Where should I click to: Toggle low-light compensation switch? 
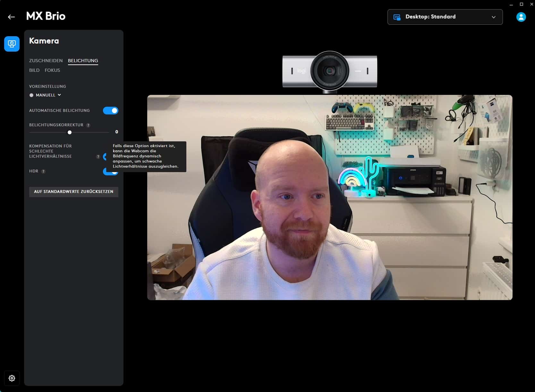point(105,157)
